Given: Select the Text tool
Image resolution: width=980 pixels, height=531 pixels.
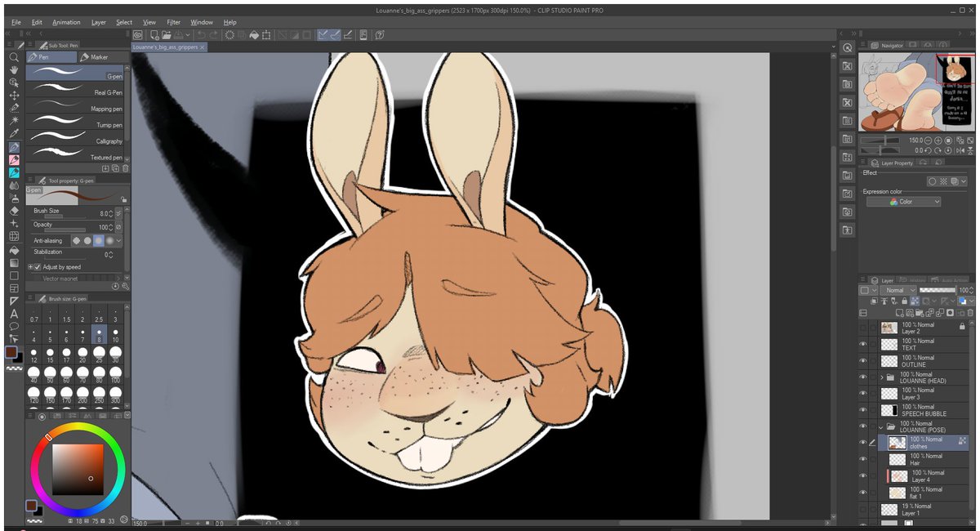Looking at the screenshot, I should (14, 314).
